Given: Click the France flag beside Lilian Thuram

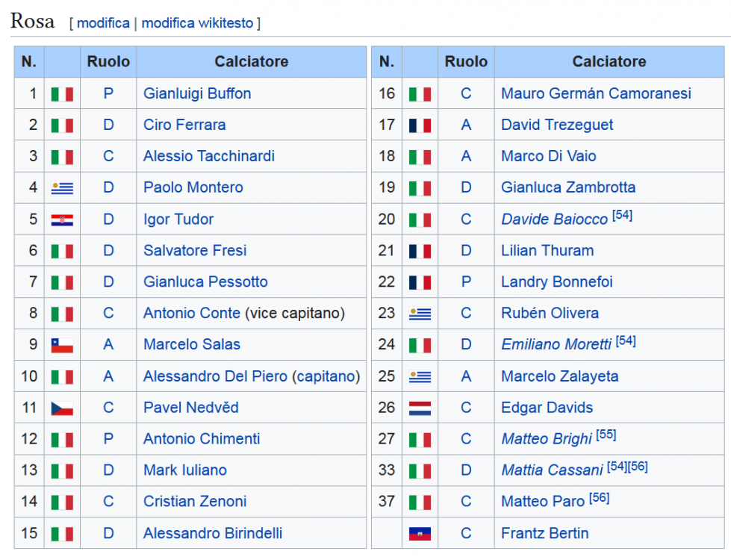Looking at the screenshot, I should tap(420, 251).
